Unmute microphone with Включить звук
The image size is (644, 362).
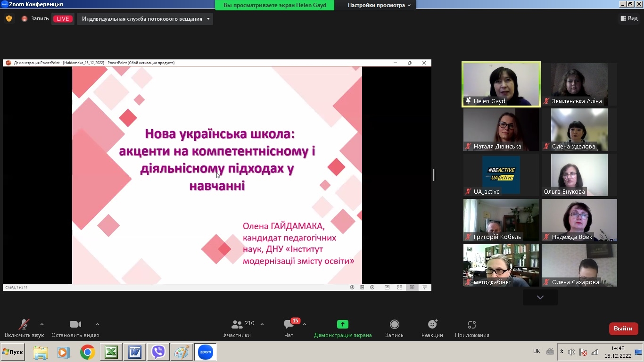tap(24, 329)
